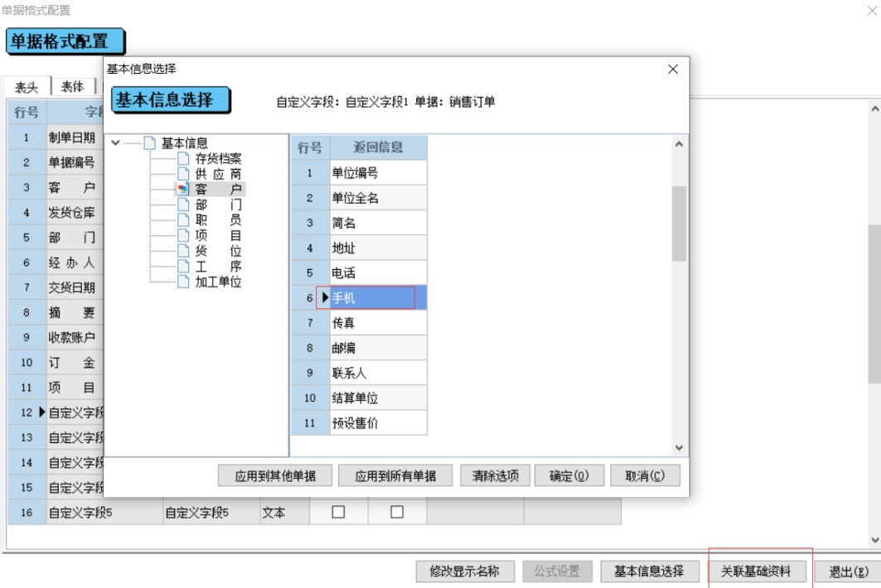Click the 加工单位 document icon

184,281
